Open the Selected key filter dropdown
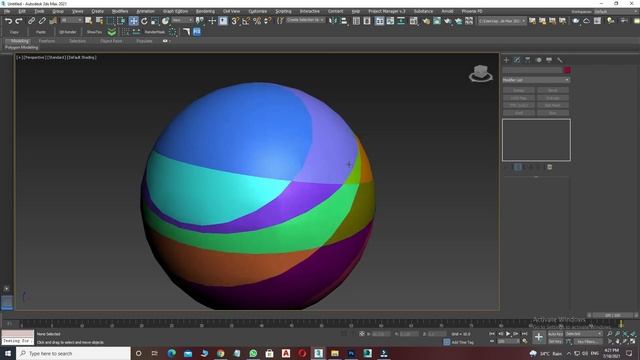Image resolution: width=640 pixels, height=360 pixels. click(584, 334)
